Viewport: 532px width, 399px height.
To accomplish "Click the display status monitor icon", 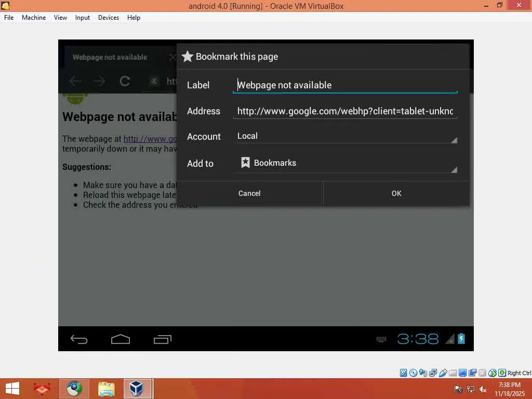I will click(462, 373).
